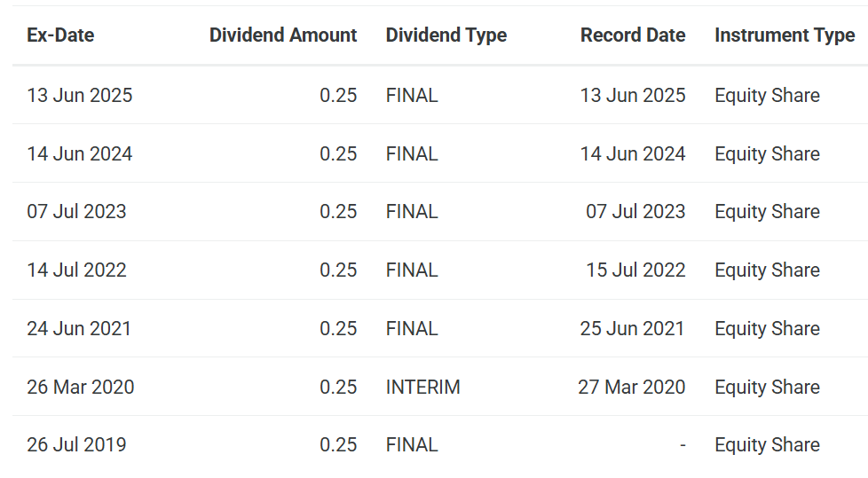868x478 pixels.
Task: Click the empty record date dash cell
Action: (x=683, y=445)
